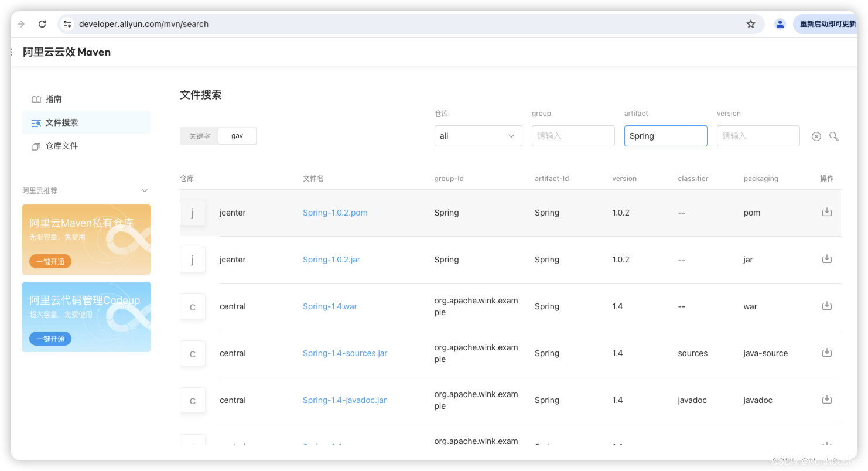Screen dimensions: 868x471
Task: Click the address bar URL
Action: (143, 24)
